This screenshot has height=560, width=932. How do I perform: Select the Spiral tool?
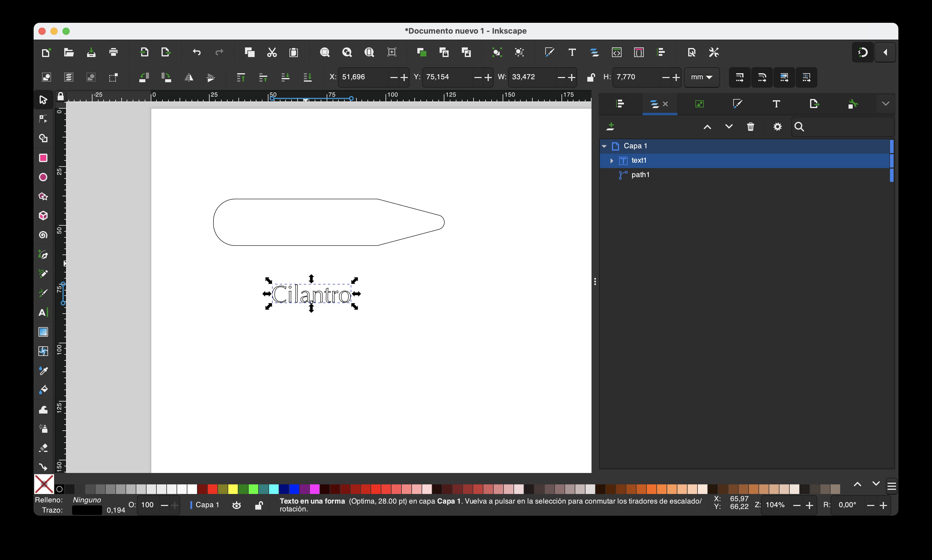pos(43,235)
